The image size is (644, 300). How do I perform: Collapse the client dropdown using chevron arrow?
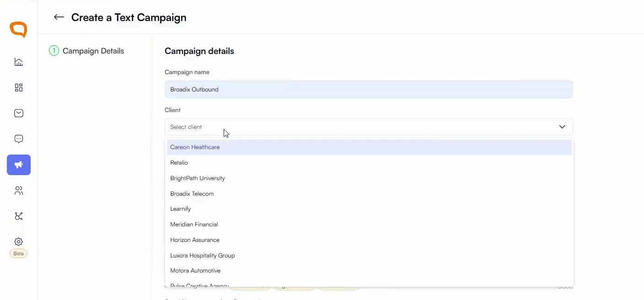(x=562, y=127)
